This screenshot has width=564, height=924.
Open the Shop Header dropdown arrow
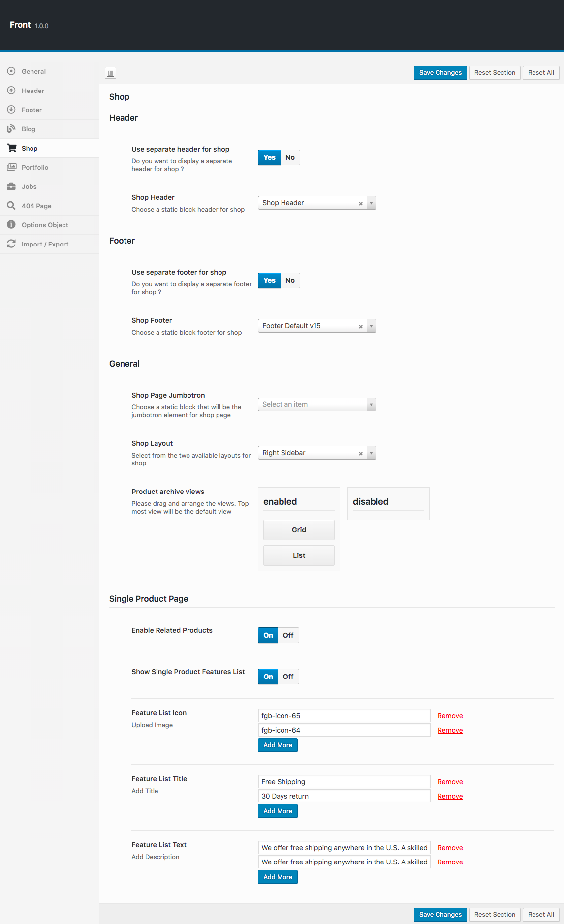pyautogui.click(x=372, y=203)
